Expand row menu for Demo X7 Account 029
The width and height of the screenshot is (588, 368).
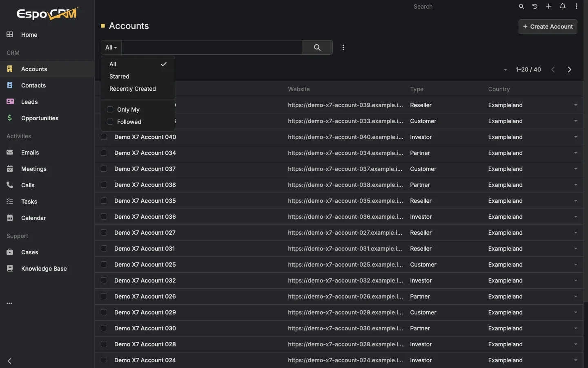[576, 312]
